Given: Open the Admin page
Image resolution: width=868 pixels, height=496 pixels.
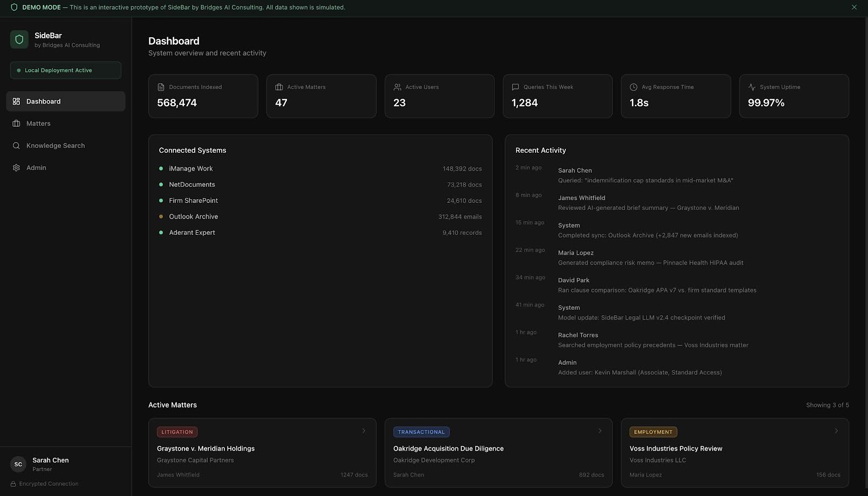Looking at the screenshot, I should pyautogui.click(x=66, y=168).
